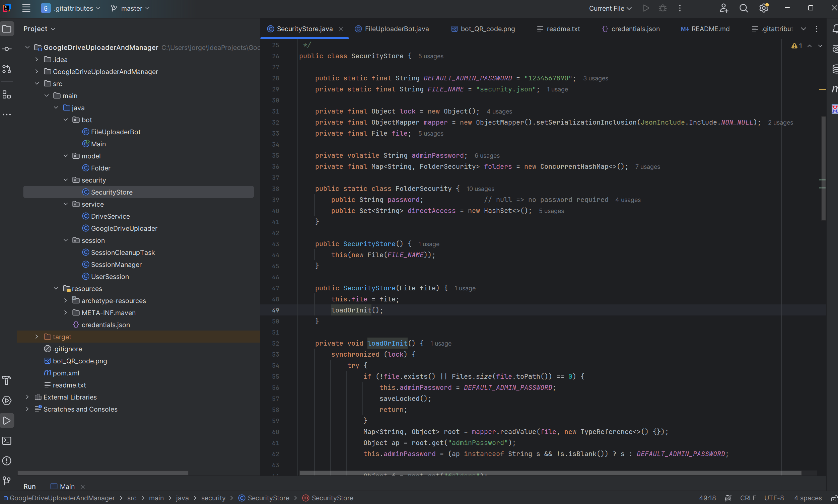Screen dimensions: 838x504
Task: Open the Commit tool window
Action: 7,49
